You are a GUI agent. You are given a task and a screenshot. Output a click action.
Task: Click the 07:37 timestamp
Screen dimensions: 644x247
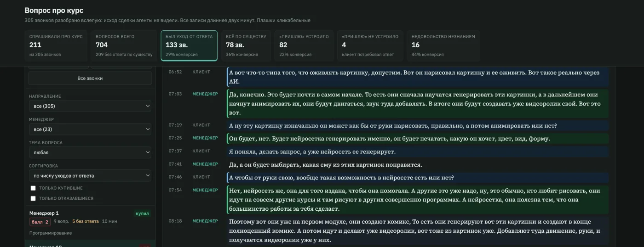coord(175,151)
